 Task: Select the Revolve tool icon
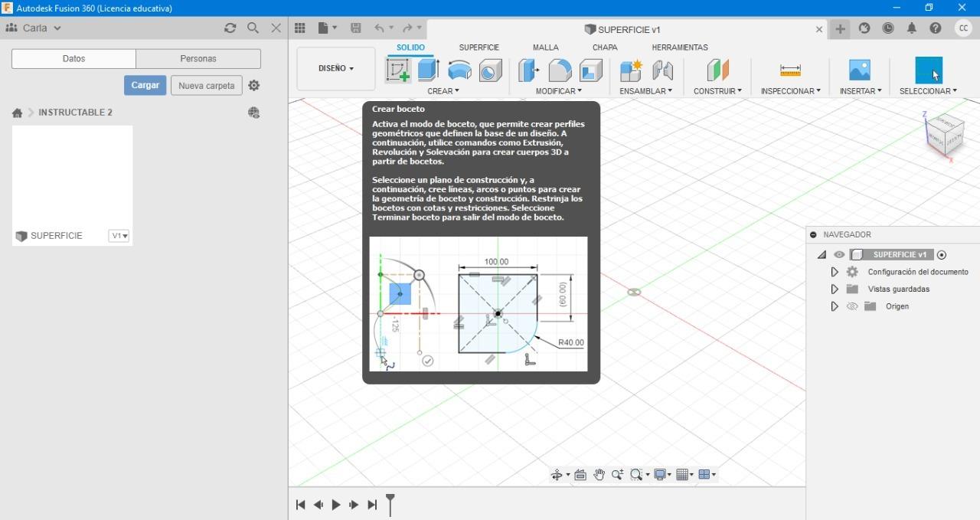click(x=459, y=70)
